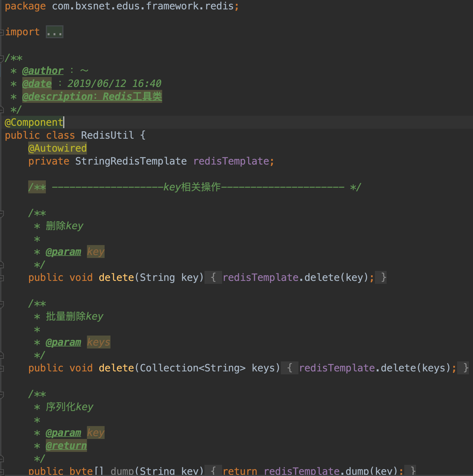Click Collection<String> parameter type
Screen dimensions: 473x476
click(x=193, y=368)
